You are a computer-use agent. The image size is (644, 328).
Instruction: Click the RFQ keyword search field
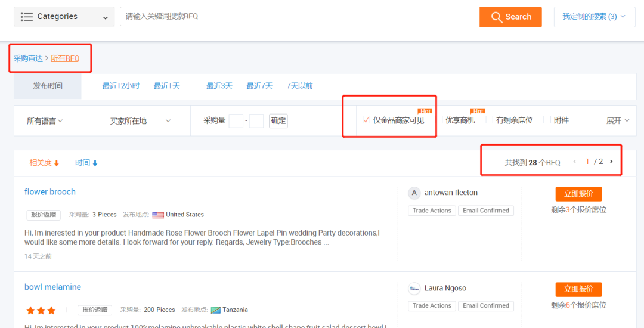click(x=300, y=17)
